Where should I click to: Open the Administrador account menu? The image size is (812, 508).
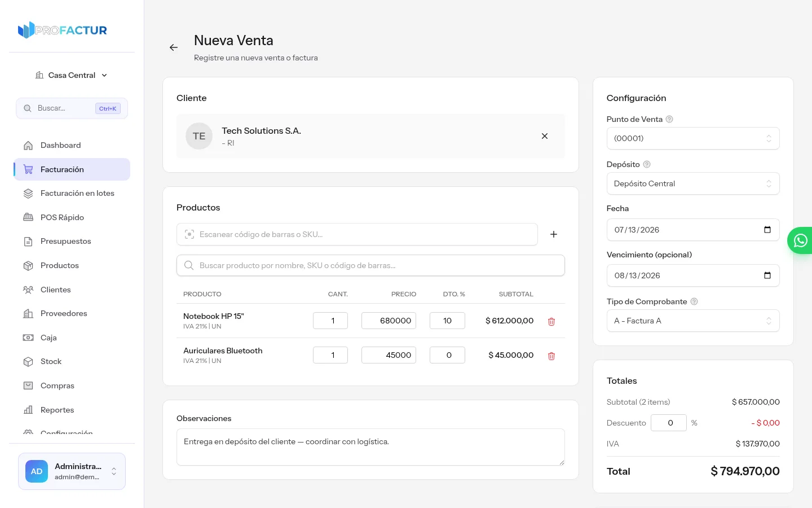pos(72,471)
